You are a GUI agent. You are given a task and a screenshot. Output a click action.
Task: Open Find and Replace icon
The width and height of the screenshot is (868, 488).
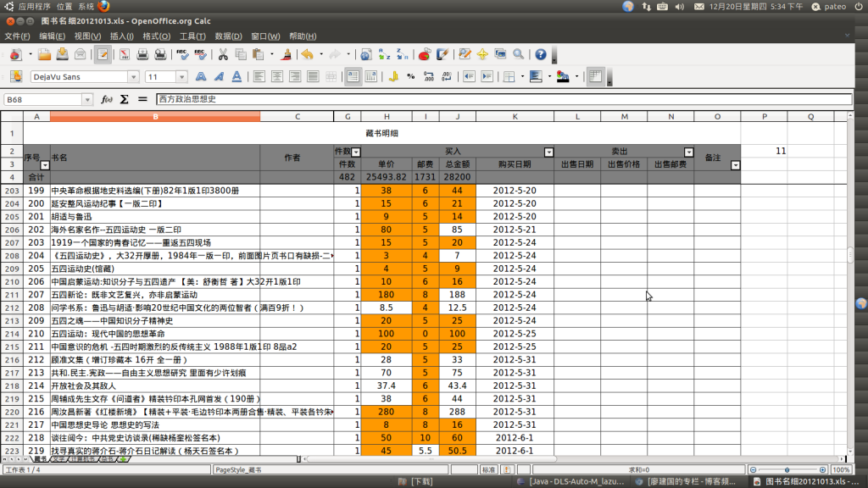[x=465, y=54]
